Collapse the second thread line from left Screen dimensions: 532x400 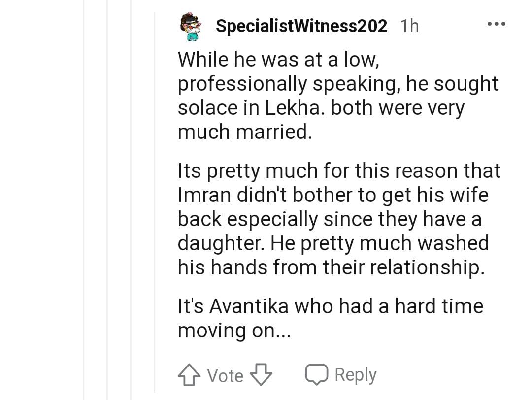(x=107, y=197)
